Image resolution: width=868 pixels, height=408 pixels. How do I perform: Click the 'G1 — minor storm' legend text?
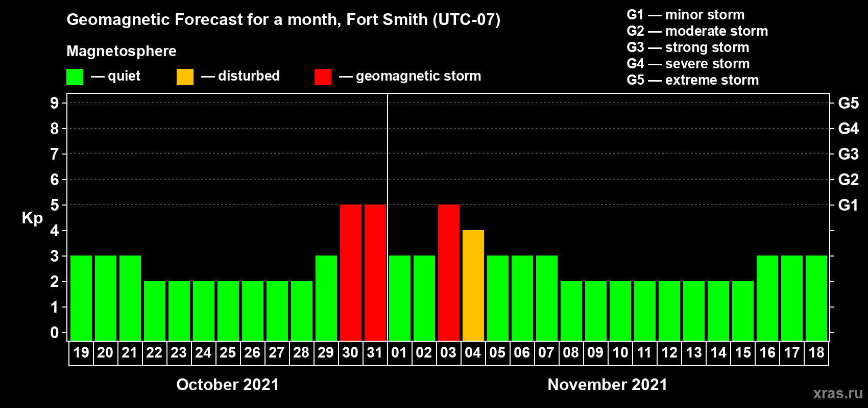(x=686, y=15)
